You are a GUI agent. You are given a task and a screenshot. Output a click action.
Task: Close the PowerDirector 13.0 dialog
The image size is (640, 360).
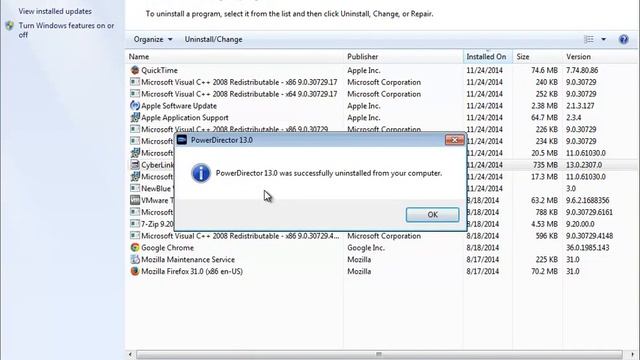click(x=454, y=140)
